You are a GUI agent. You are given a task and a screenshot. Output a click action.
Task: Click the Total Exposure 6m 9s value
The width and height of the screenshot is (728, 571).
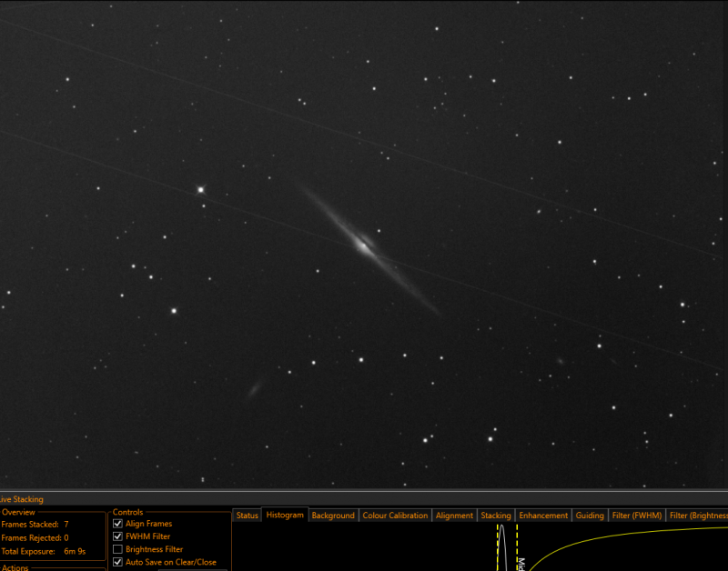(x=75, y=552)
